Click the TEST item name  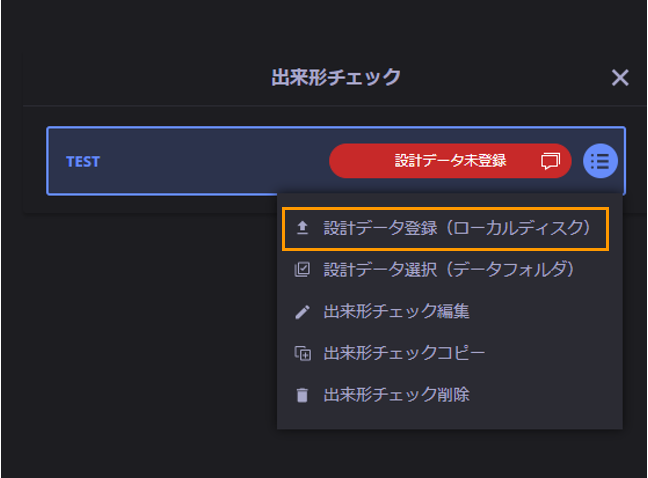pyautogui.click(x=83, y=162)
